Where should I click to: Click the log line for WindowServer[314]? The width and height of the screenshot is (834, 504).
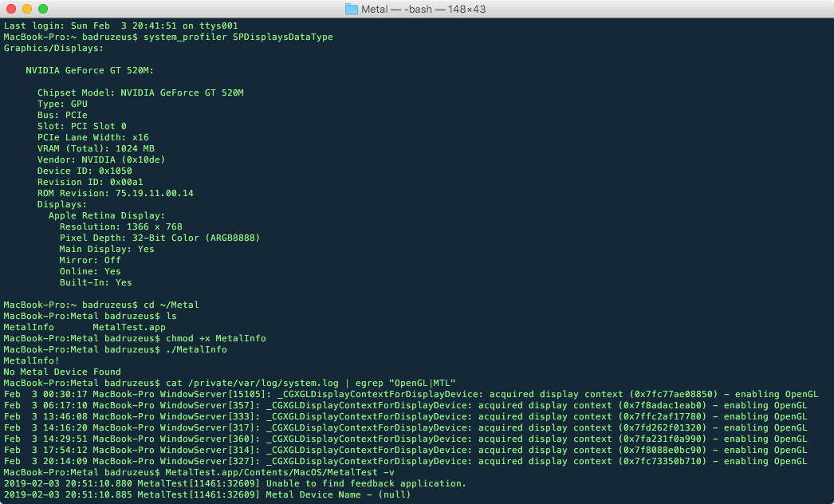405,451
